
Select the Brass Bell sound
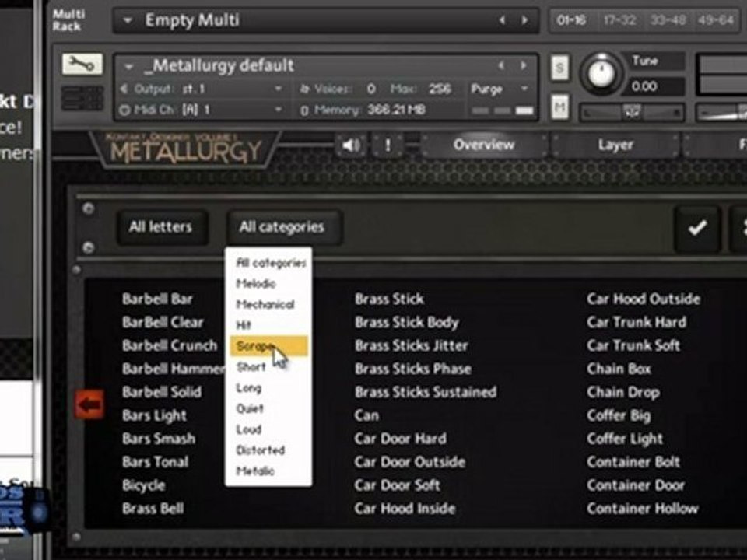pos(153,509)
